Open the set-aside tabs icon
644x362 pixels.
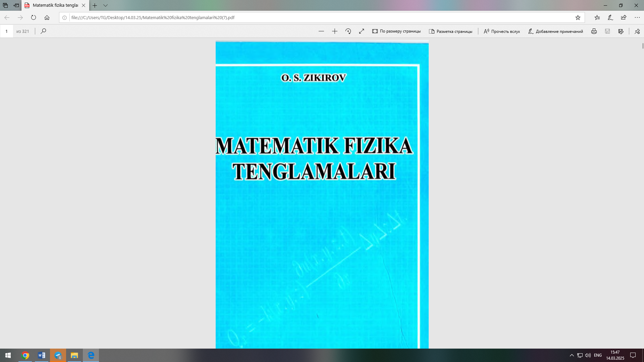[5, 5]
